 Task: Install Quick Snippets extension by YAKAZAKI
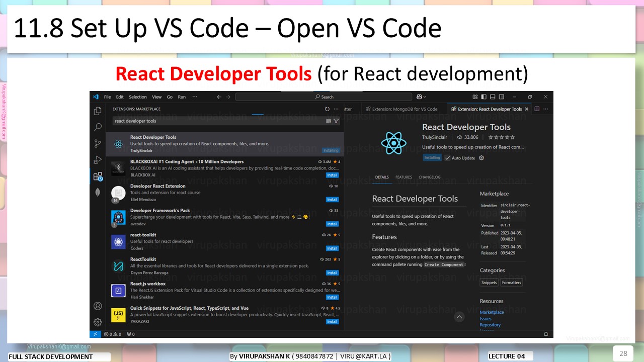pos(332,322)
